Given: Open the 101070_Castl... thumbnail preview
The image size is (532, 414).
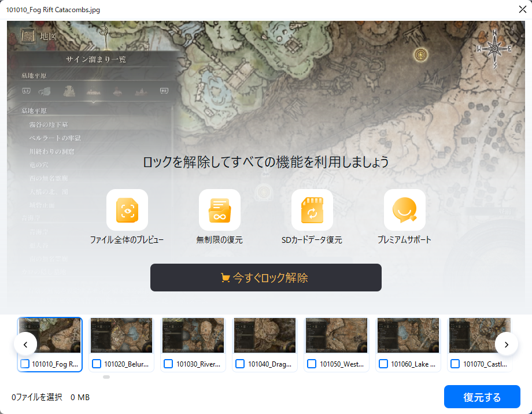Looking at the screenshot, I should click(x=480, y=335).
